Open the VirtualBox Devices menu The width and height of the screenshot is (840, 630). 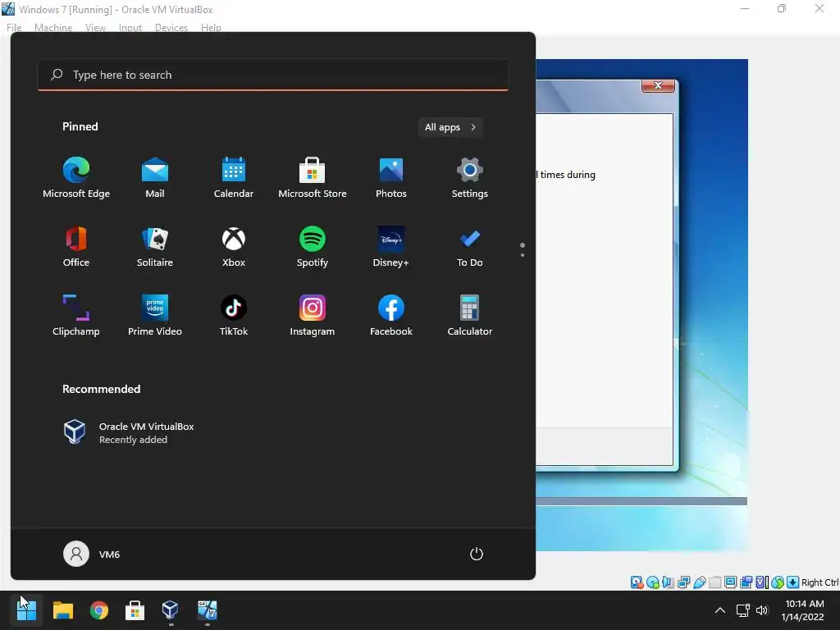click(171, 27)
